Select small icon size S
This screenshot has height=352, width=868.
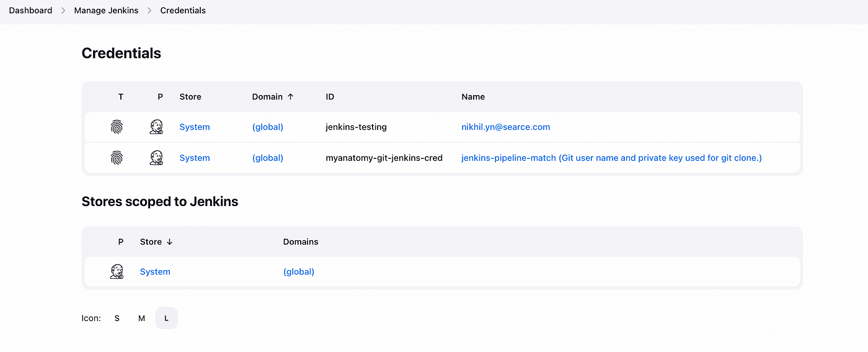click(117, 318)
